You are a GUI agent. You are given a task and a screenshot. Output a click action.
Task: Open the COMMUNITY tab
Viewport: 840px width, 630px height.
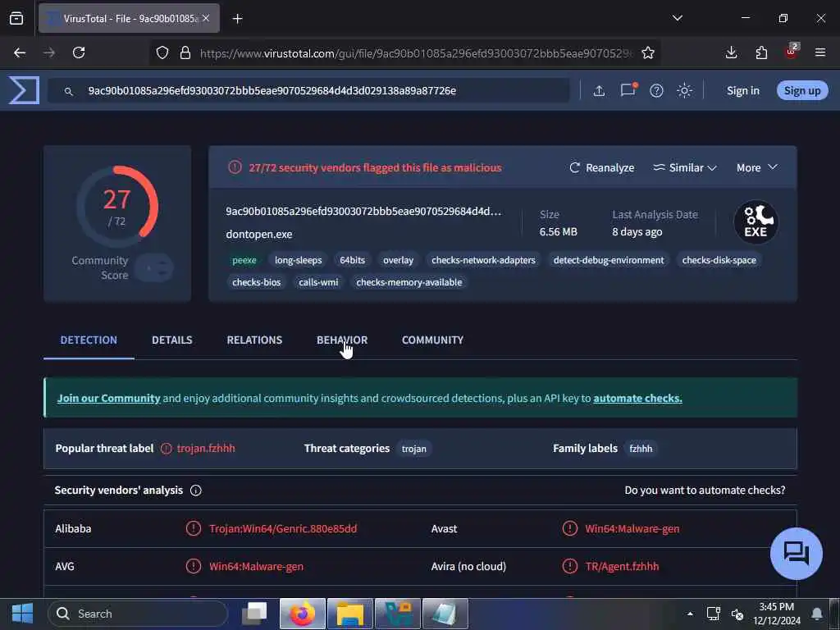(433, 340)
